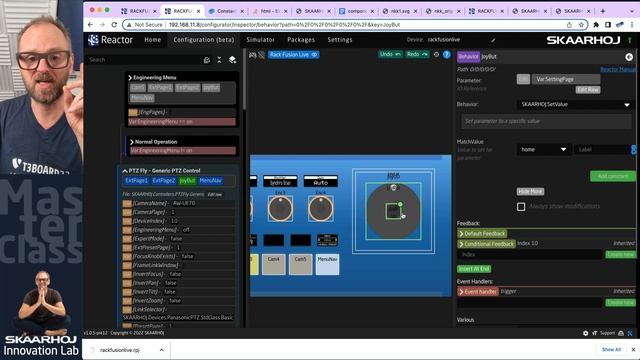
Task: Open the SKAARHOJ:SetValue behavior dropdown
Action: point(575,104)
